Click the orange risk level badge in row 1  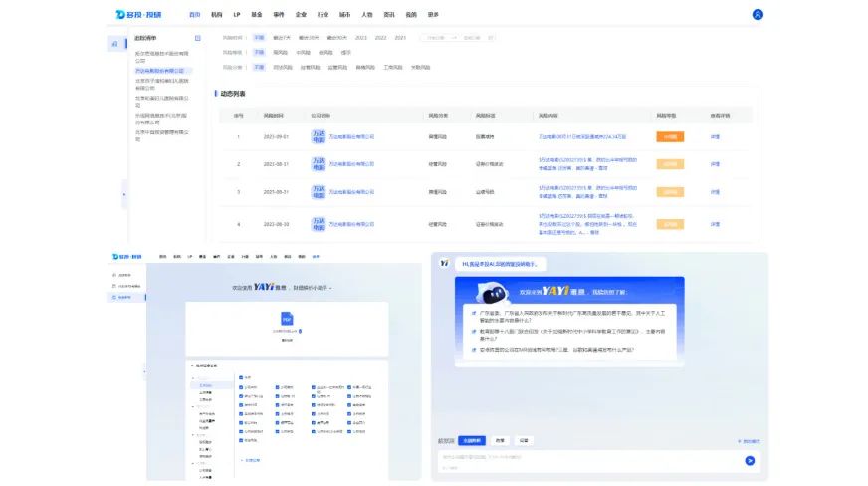tap(670, 136)
